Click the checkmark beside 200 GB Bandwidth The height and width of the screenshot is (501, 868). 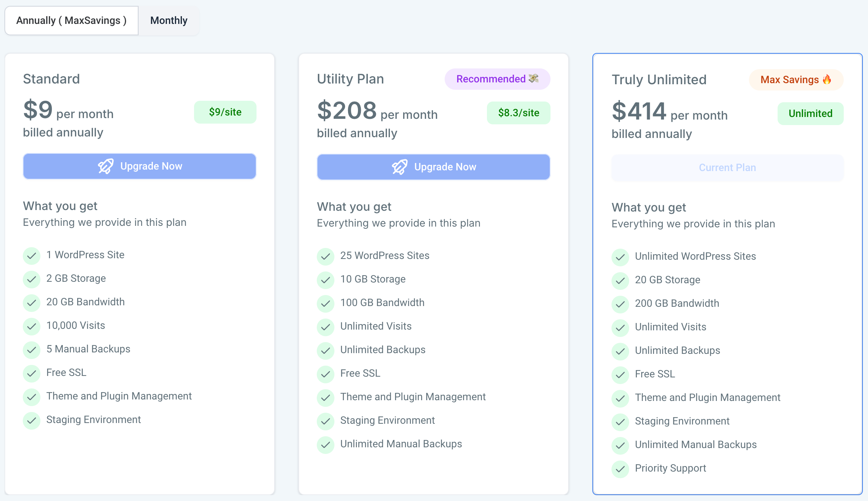click(x=620, y=305)
